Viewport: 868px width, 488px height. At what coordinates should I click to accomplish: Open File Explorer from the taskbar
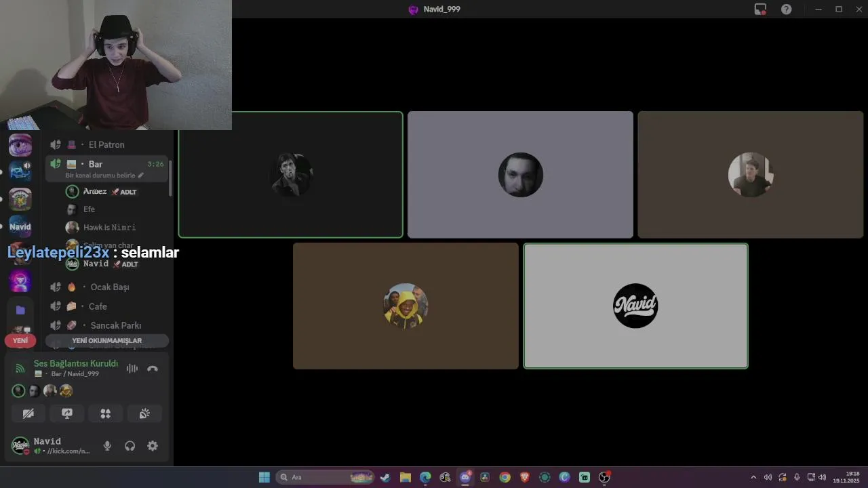click(x=405, y=477)
